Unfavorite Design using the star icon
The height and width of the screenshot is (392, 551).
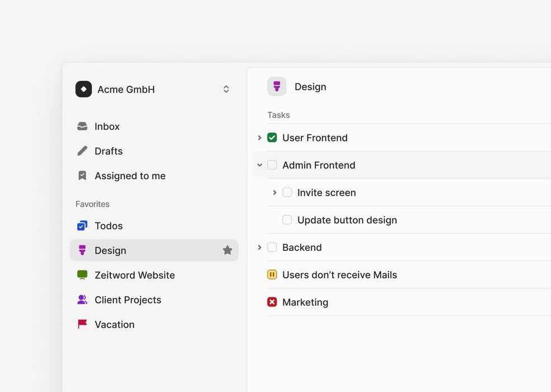tap(227, 250)
